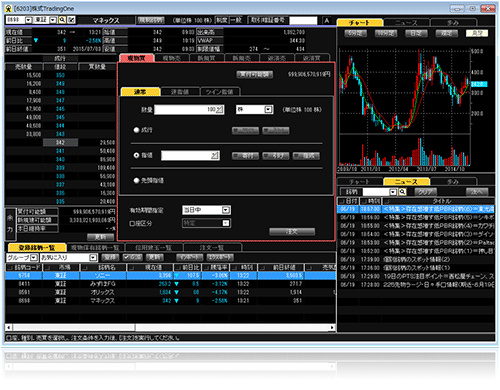Click the 取引暗証番号 PIN input field

pyautogui.click(x=303, y=21)
